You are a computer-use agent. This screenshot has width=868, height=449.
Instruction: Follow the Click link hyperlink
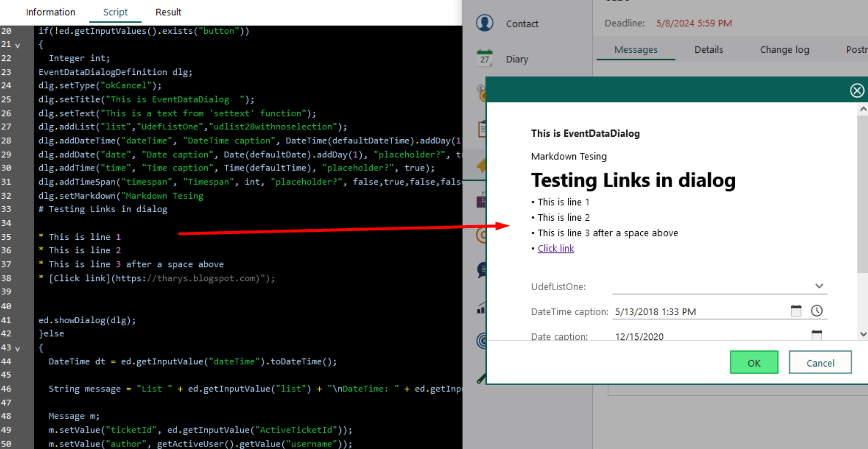pyautogui.click(x=556, y=248)
